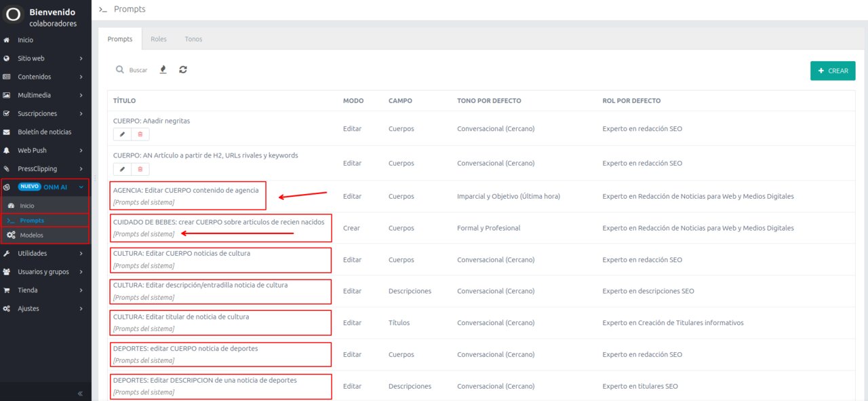Collapse the ONM AI submenu chevron

click(81, 187)
